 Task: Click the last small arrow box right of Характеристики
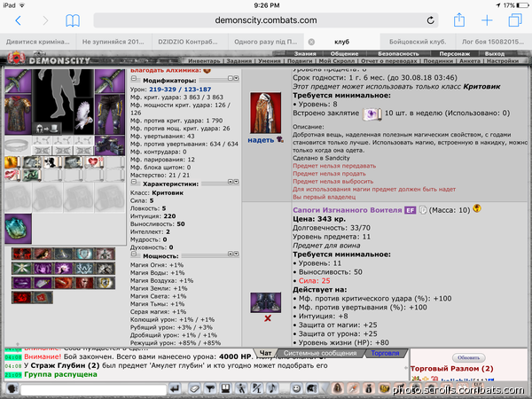coord(236,182)
